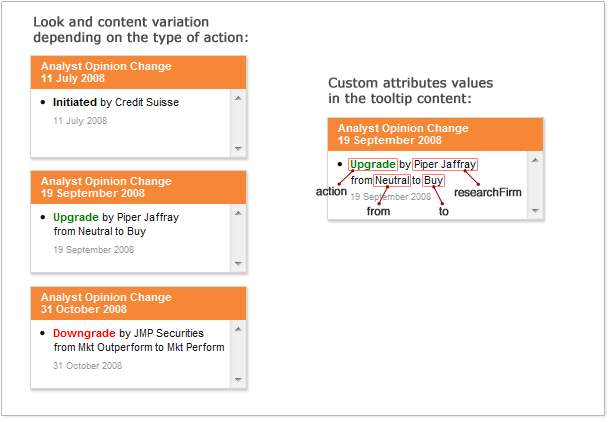
Task: Click scroll-down arrow in the 31 October 2008 card
Action: (238, 379)
